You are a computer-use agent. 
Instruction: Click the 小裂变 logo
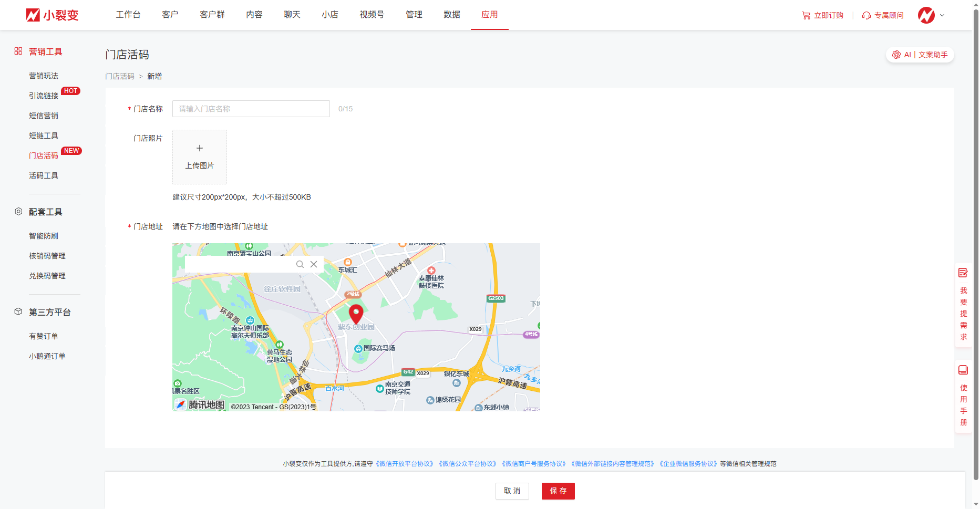(x=52, y=15)
